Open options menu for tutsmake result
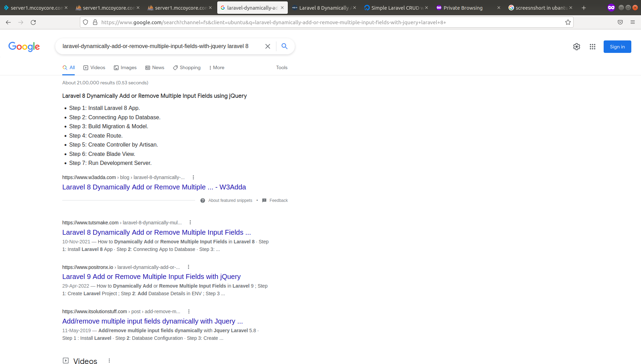The image size is (641, 364). 190,223
